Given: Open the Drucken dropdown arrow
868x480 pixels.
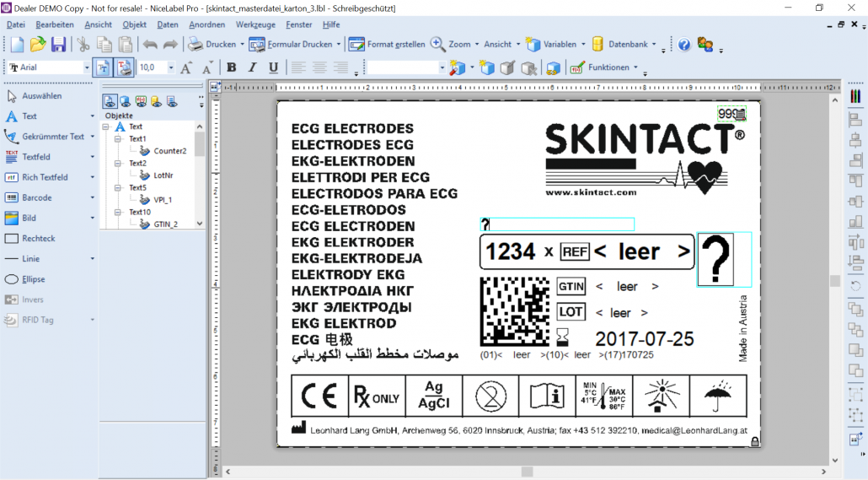Looking at the screenshot, I should [242, 45].
